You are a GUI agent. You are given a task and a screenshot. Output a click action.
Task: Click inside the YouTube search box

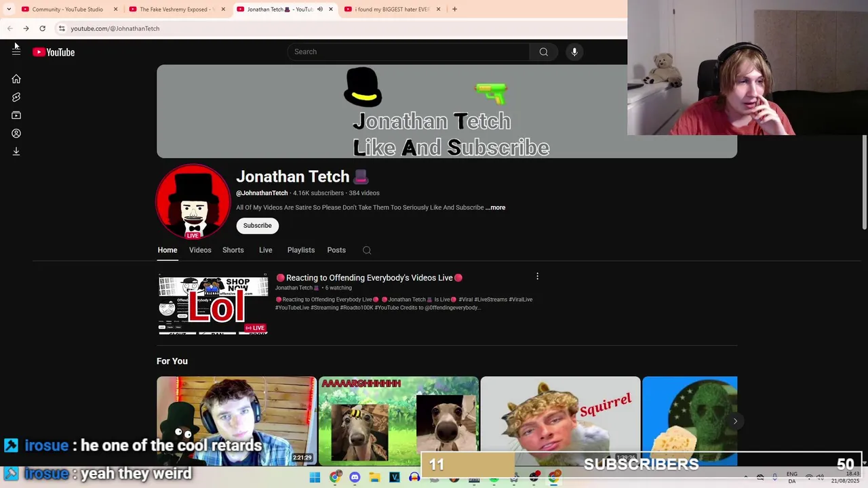[409, 52]
